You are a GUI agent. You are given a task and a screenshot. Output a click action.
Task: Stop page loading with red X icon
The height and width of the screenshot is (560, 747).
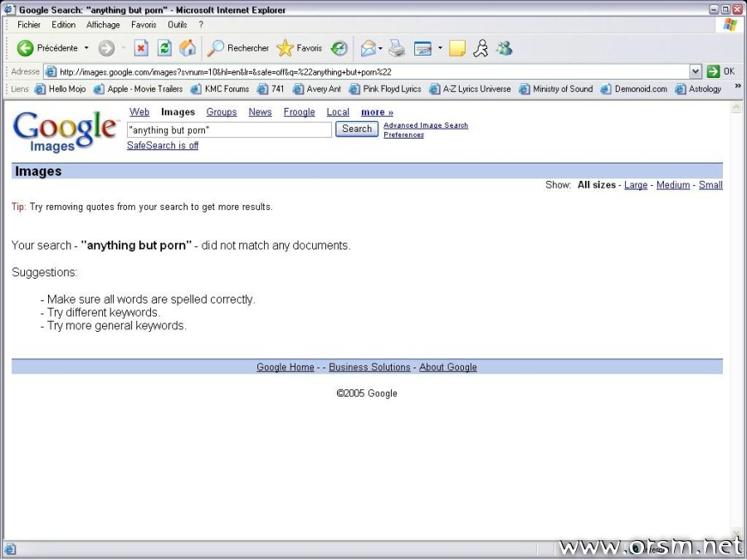[x=141, y=48]
